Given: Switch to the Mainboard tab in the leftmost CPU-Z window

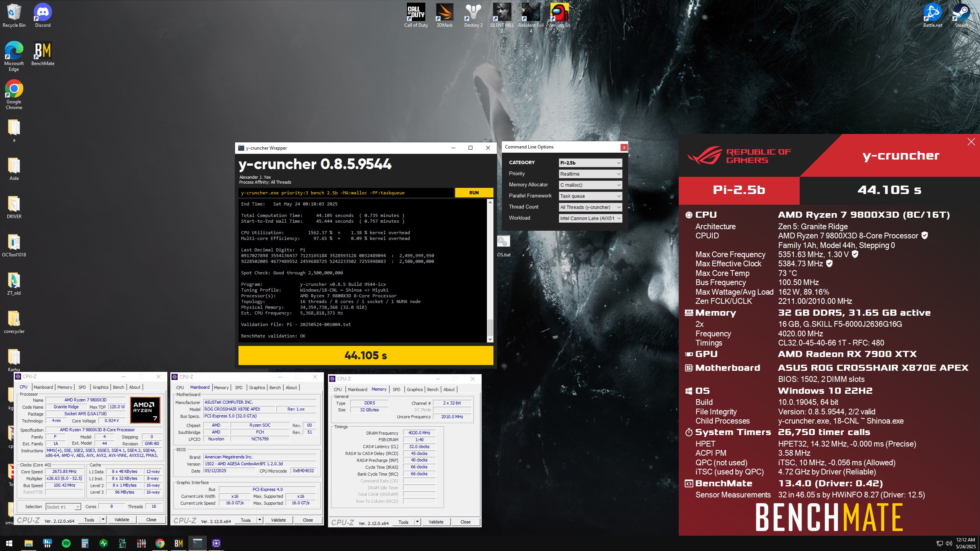Looking at the screenshot, I should click(x=43, y=387).
